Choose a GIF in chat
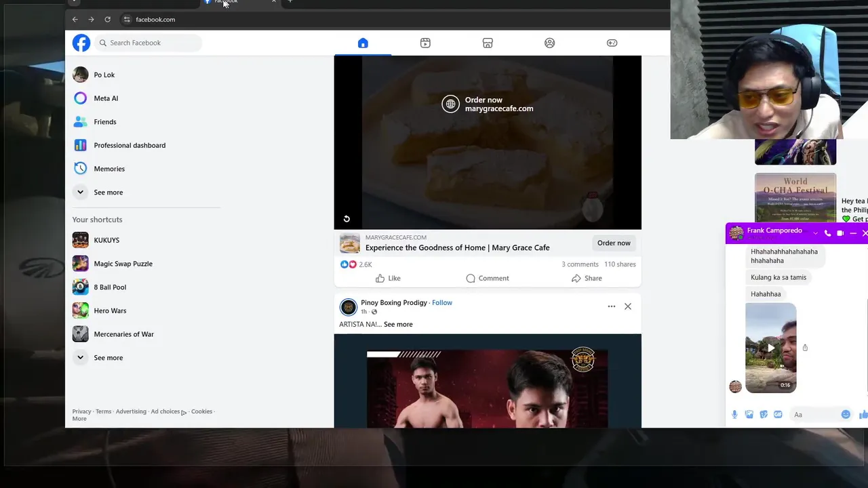Image resolution: width=868 pixels, height=488 pixels. pyautogui.click(x=778, y=414)
